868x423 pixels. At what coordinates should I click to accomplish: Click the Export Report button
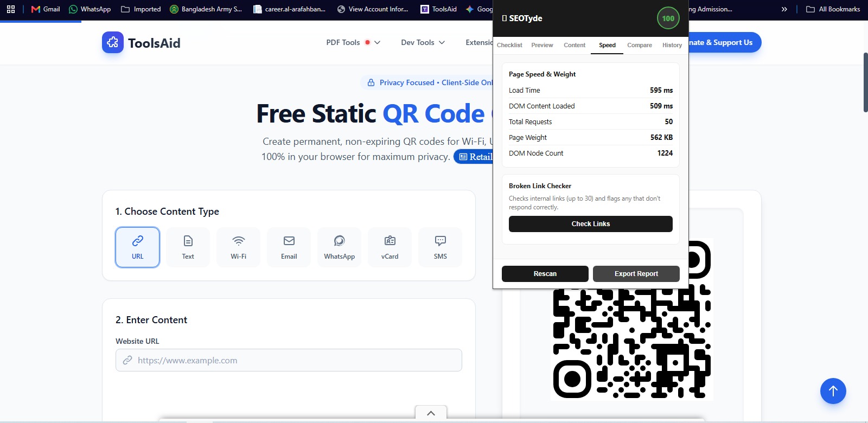[636, 274]
